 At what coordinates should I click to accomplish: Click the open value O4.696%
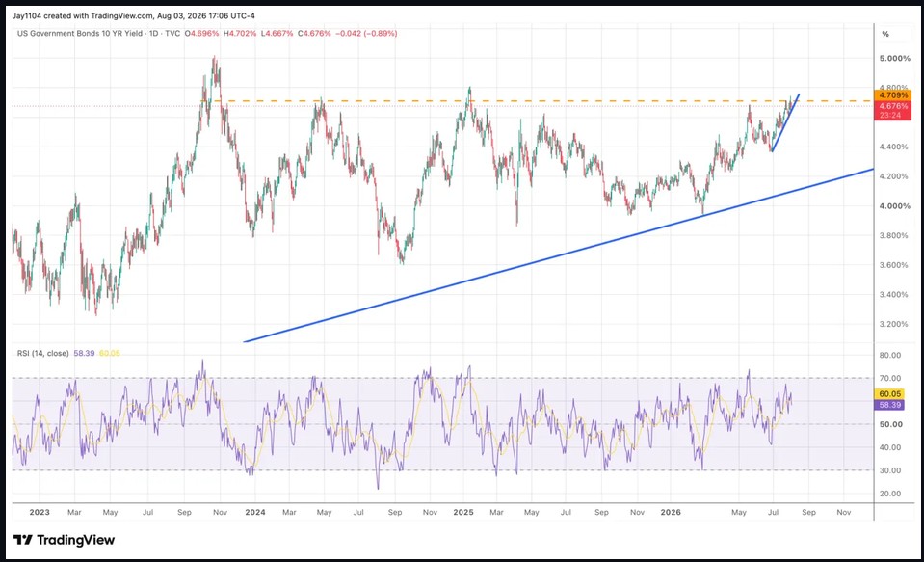click(201, 34)
